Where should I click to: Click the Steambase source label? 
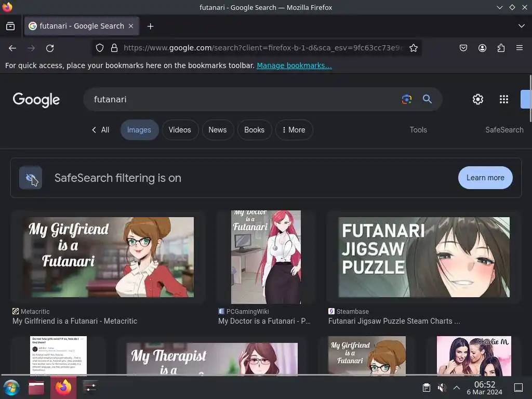click(x=353, y=312)
